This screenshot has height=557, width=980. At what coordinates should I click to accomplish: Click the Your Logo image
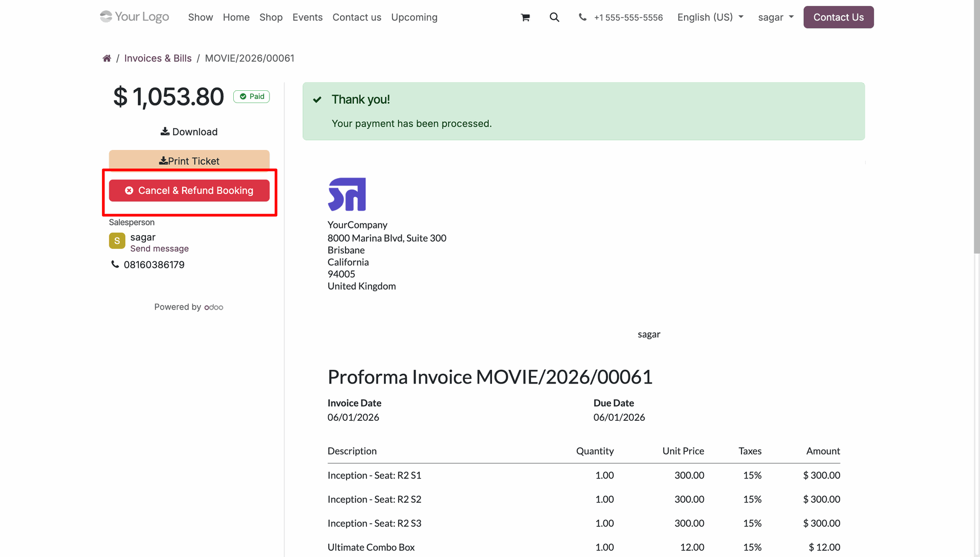[x=134, y=17]
